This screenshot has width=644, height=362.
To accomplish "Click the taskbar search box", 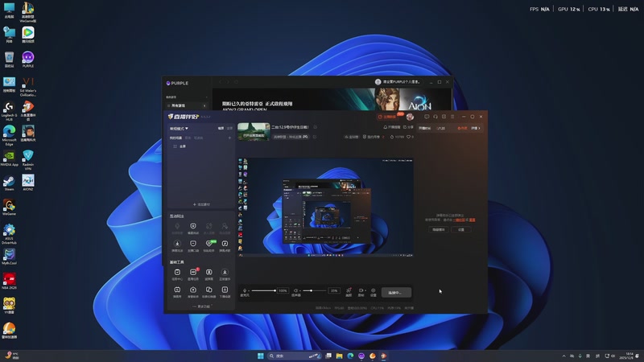I will click(294, 356).
